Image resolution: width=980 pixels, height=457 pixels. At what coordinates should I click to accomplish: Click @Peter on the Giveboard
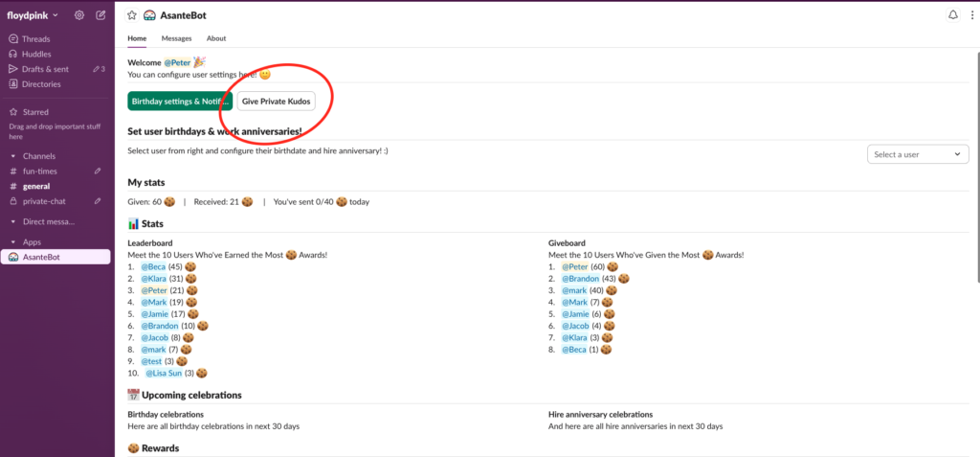point(575,267)
